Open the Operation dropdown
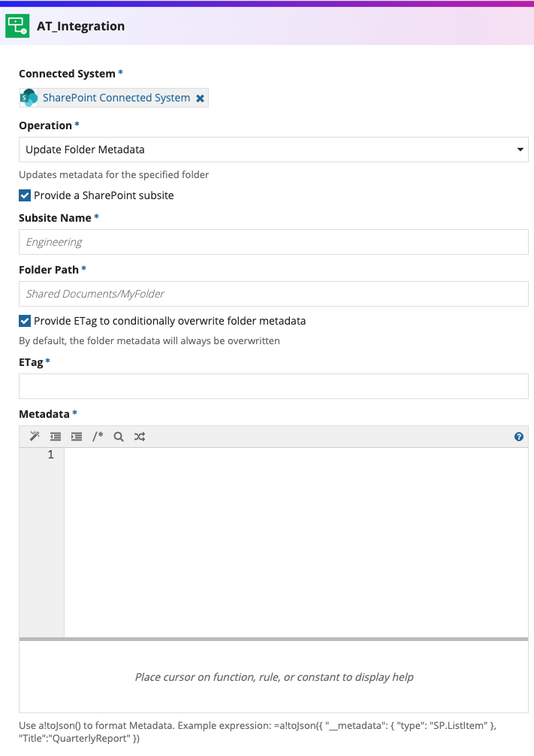Screen dimensions: 534x756 [273, 150]
